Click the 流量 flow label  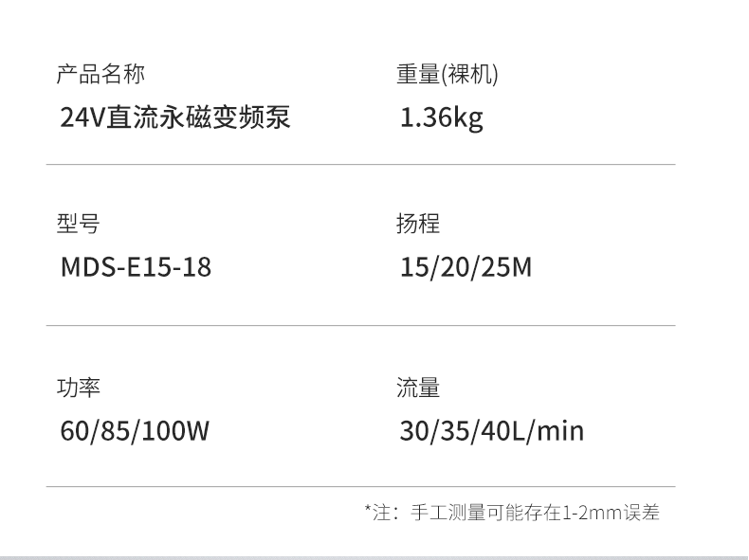coord(418,388)
